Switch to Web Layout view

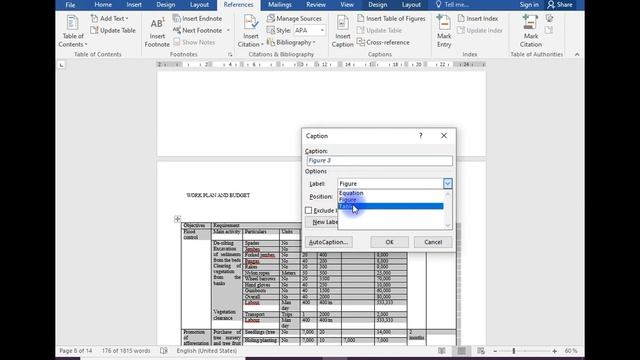[x=481, y=351]
